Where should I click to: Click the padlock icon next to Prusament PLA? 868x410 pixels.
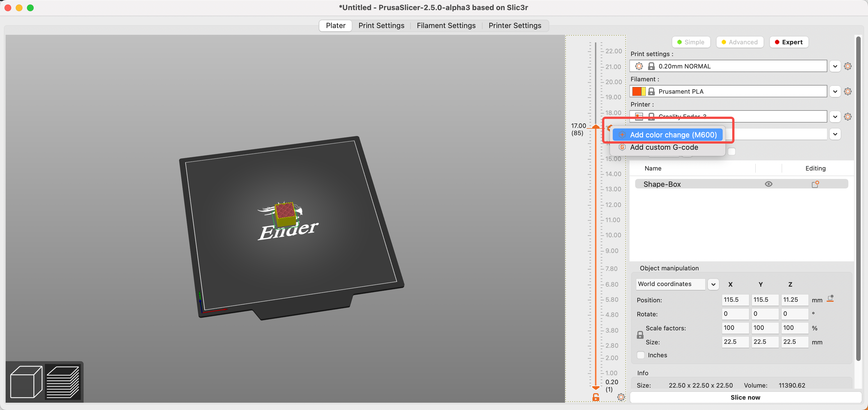(651, 91)
